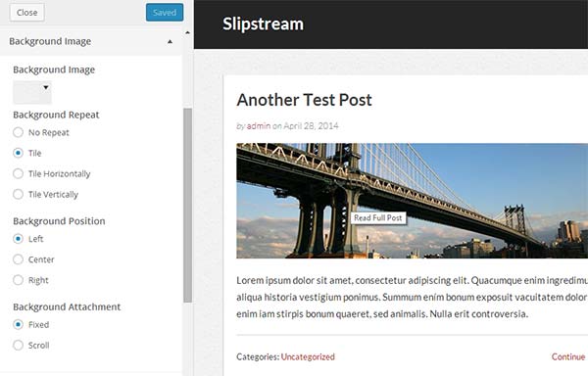The width and height of the screenshot is (588, 376).
Task: Click the empty background image preview box
Action: (32, 92)
